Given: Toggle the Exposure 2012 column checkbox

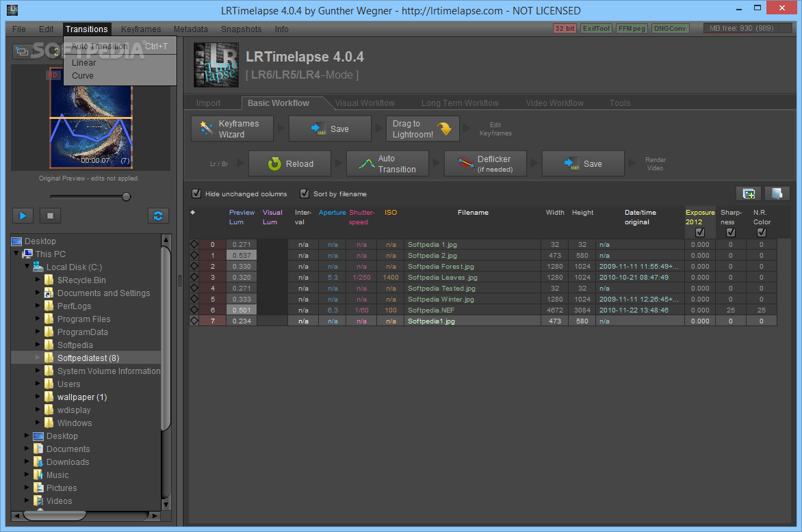Looking at the screenshot, I should pyautogui.click(x=700, y=232).
